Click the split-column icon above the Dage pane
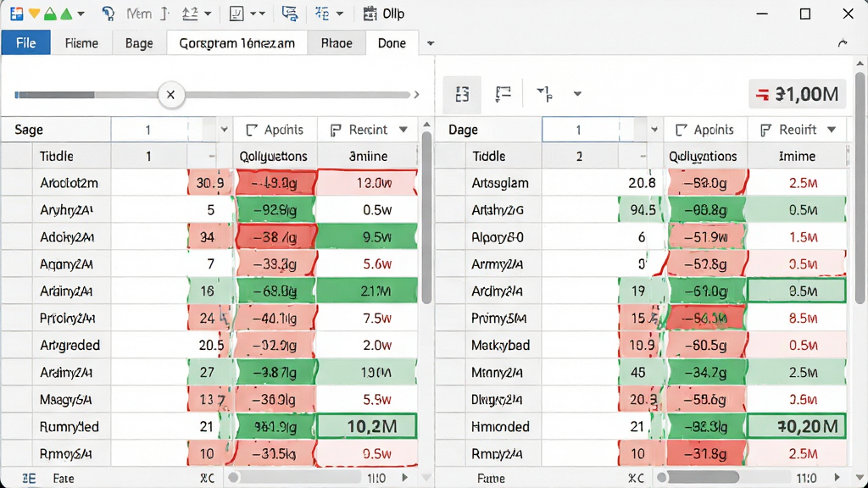Screen dimensions: 868x488 (x=545, y=94)
